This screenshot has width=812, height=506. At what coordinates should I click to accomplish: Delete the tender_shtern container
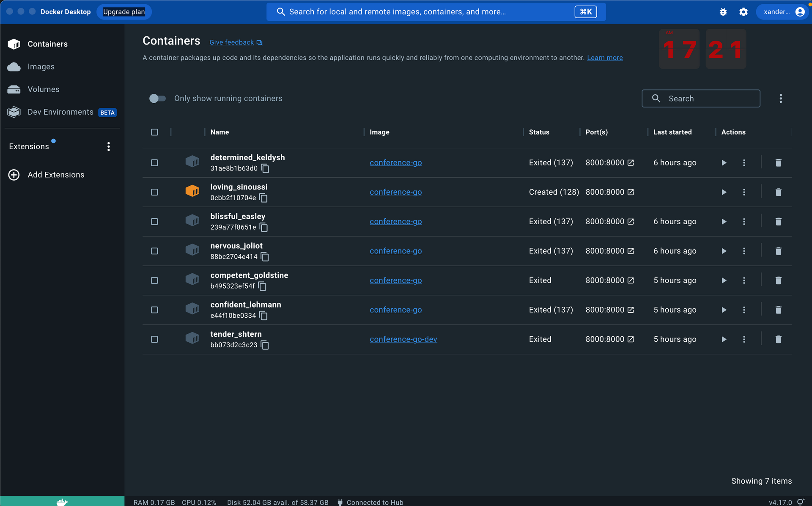pos(778,339)
